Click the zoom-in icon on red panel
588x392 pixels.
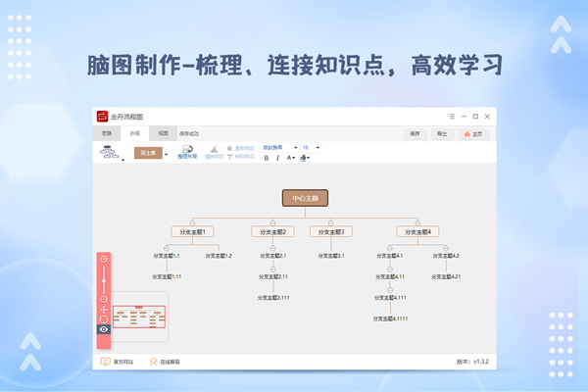pos(104,259)
